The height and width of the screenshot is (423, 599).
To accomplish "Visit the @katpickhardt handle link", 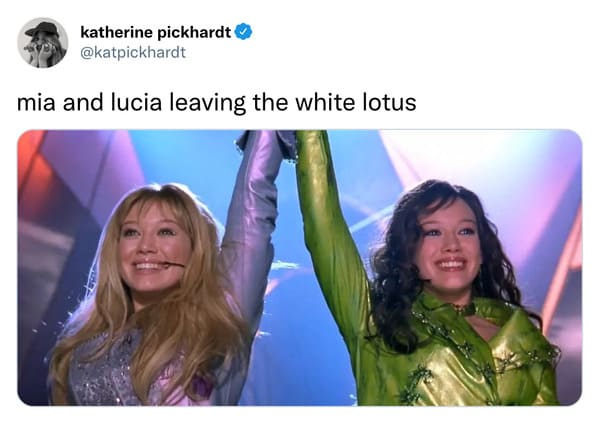I will click(x=133, y=52).
